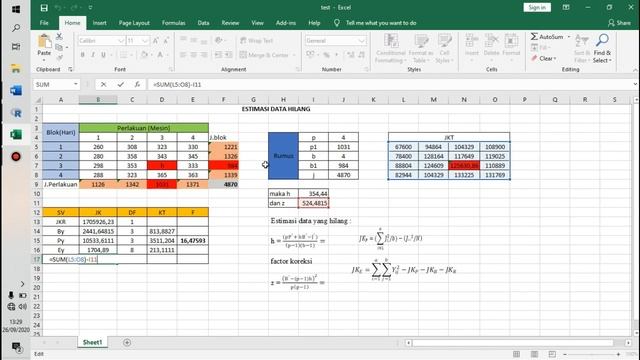Viewport: 640px width, 360px height.
Task: Click the Insert cells icon
Action: point(471,45)
